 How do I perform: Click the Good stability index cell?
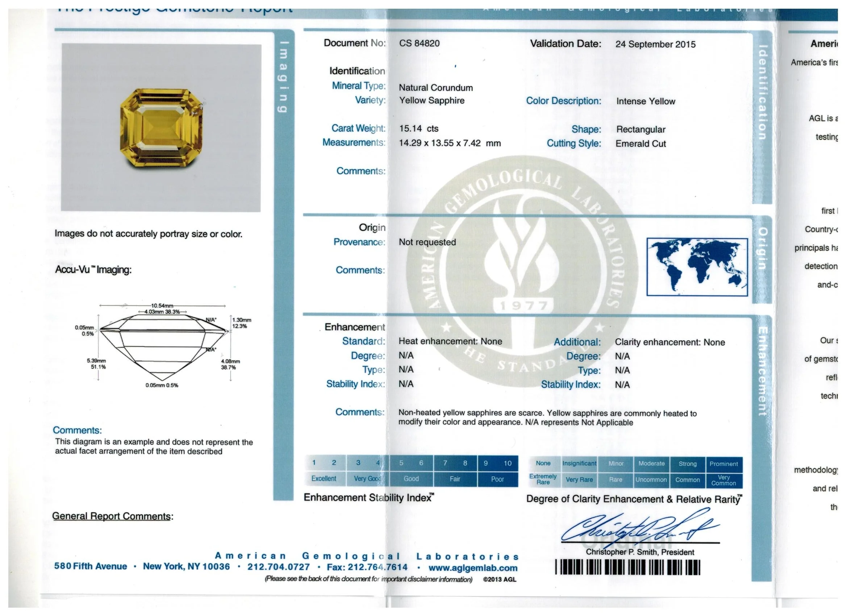(x=411, y=479)
